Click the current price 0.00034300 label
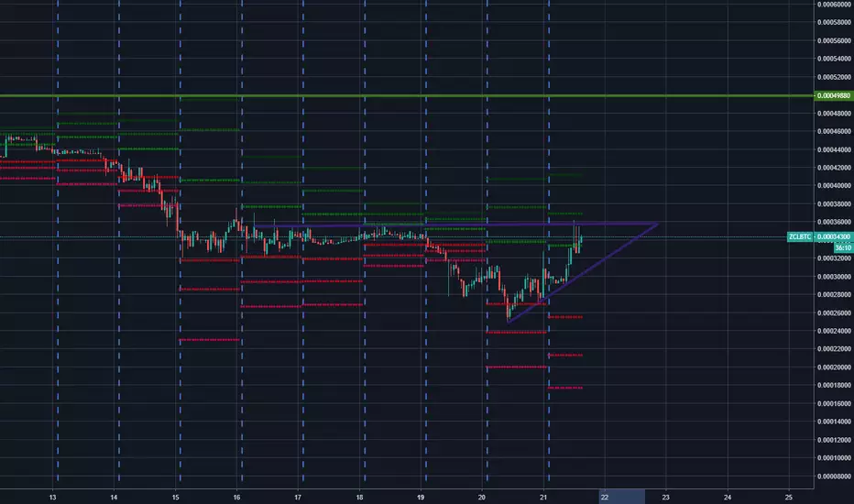The height and width of the screenshot is (504, 854). point(833,236)
